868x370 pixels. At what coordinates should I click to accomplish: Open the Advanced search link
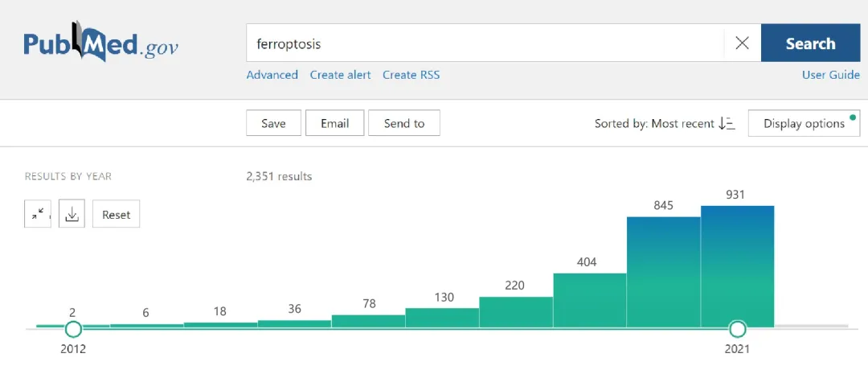click(272, 75)
